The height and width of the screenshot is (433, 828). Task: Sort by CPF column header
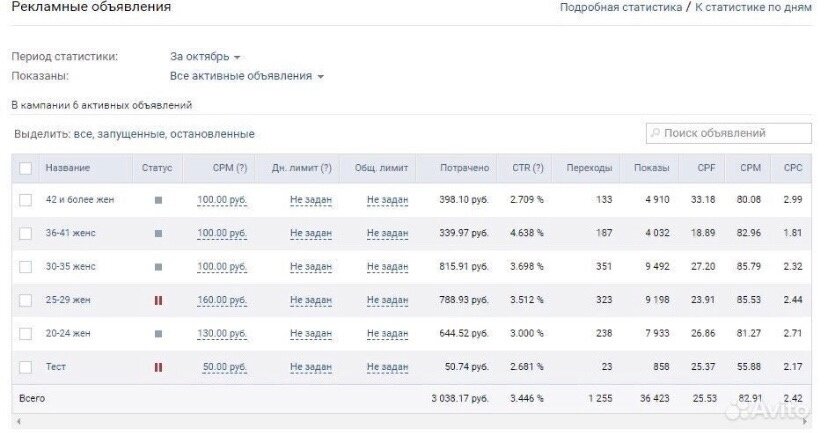[706, 168]
